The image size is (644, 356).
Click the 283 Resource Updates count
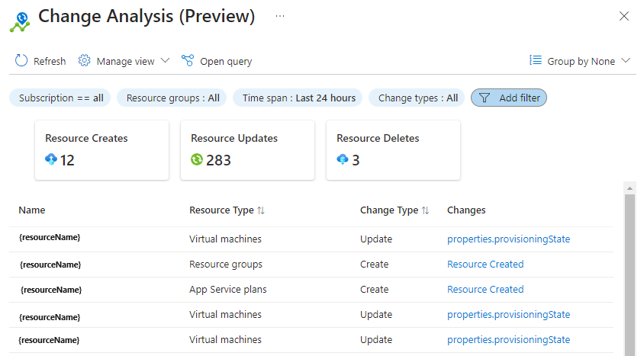(218, 160)
